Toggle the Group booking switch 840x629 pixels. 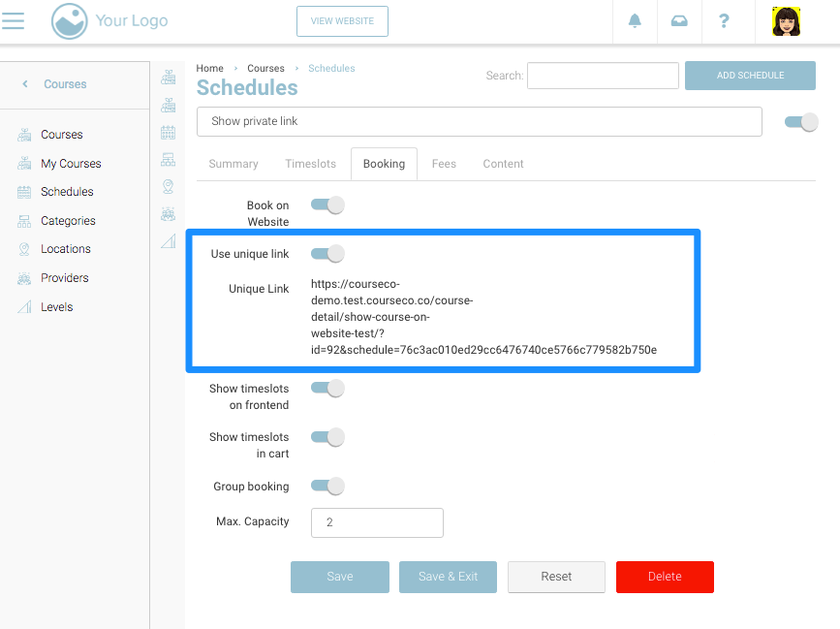pos(327,487)
